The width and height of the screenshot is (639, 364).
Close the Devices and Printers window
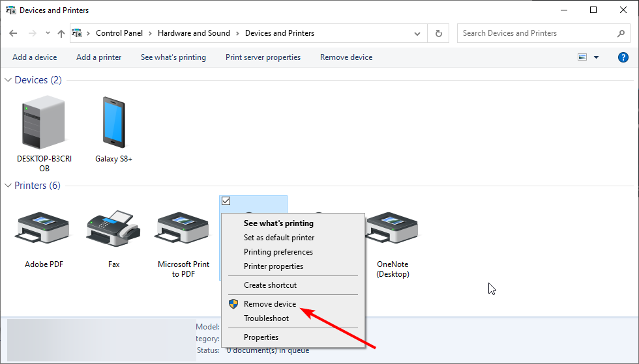point(623,10)
